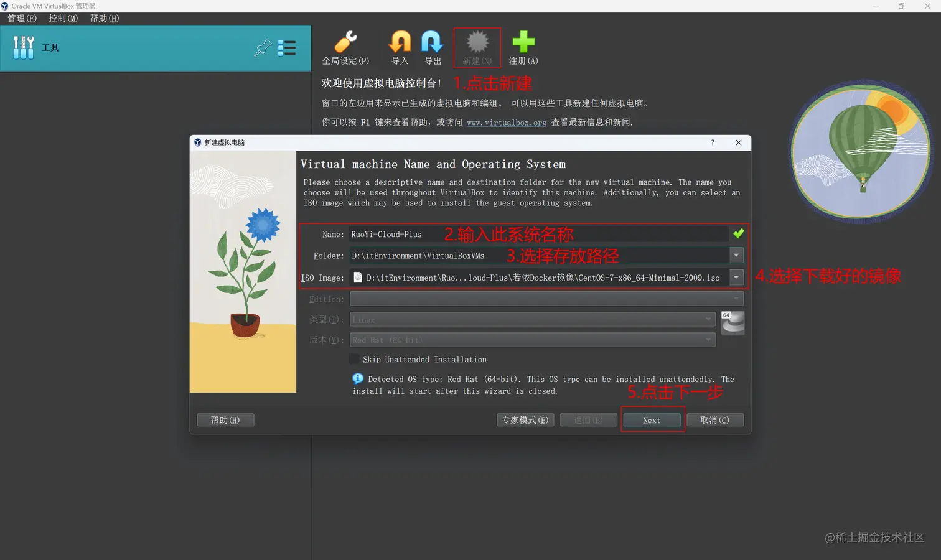Image resolution: width=941 pixels, height=560 pixels.
Task: Open the 帮助(H) menu in menu bar
Action: click(x=105, y=18)
